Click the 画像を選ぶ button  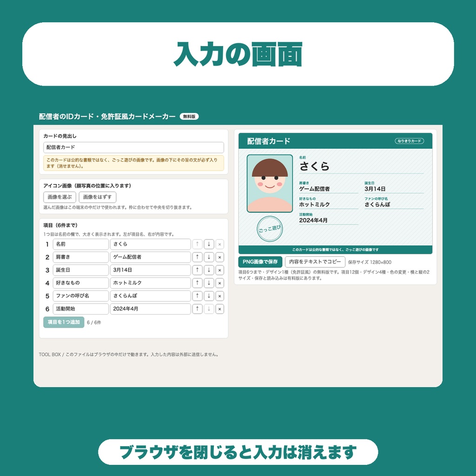[x=59, y=197]
